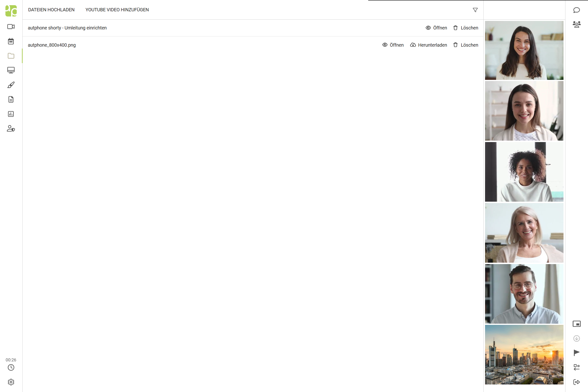Open the chat speech bubble panel

576,10
